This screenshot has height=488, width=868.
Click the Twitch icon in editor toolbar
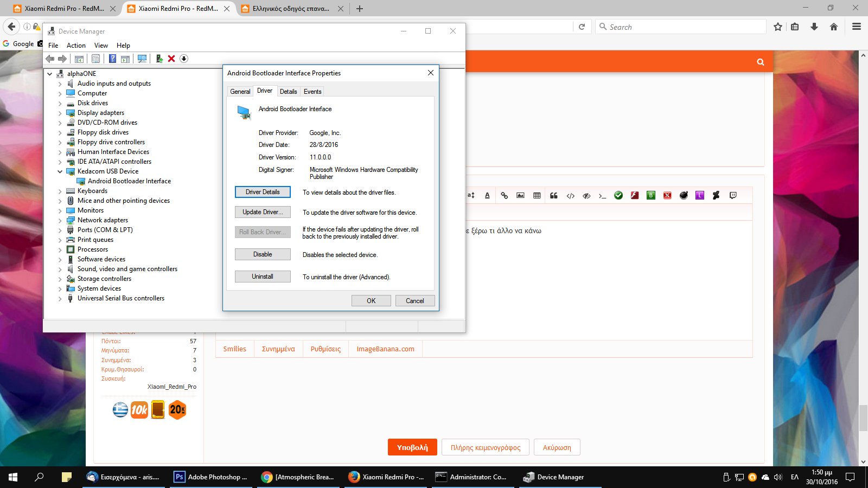[733, 196]
